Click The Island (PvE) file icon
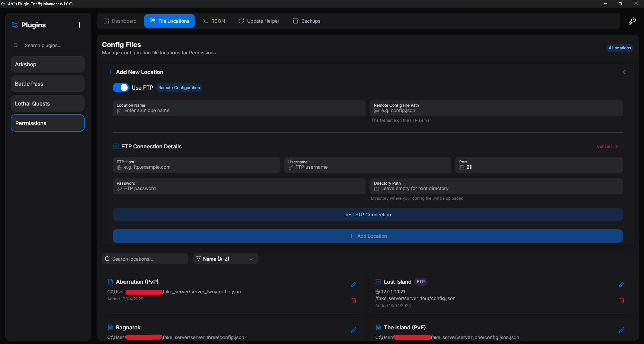The height and width of the screenshot is (344, 644). [x=378, y=327]
